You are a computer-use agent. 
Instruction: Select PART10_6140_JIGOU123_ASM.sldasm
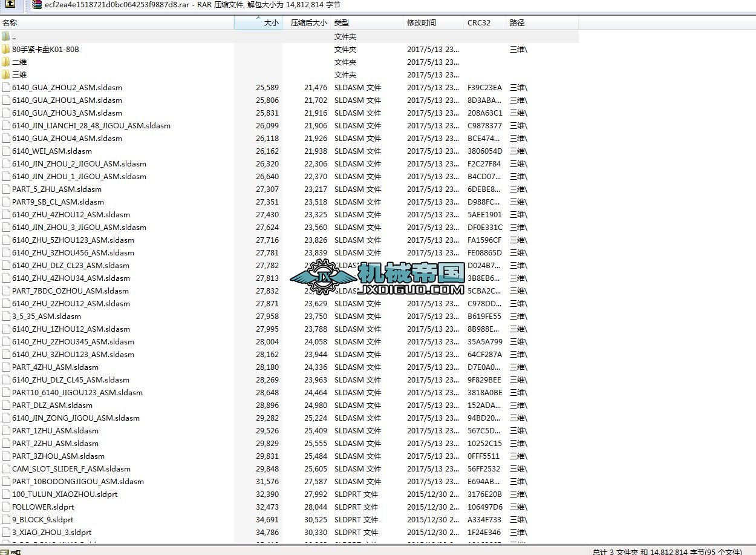pyautogui.click(x=77, y=393)
